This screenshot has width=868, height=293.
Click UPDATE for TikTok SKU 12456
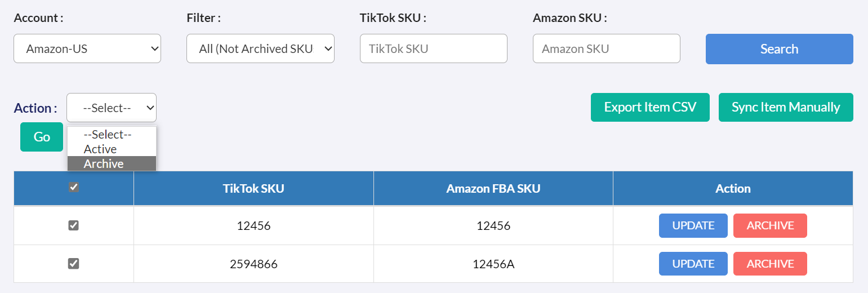coord(693,225)
